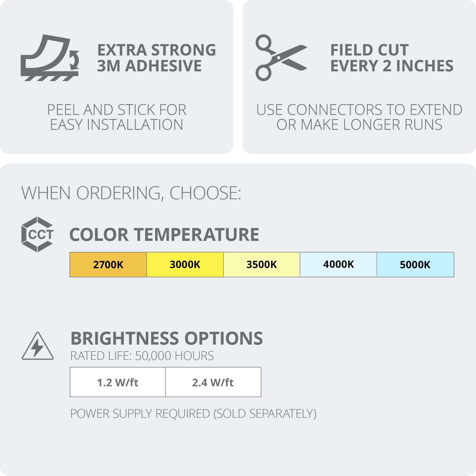Click the peel-and-stick adhesive tape icon

tap(50, 58)
